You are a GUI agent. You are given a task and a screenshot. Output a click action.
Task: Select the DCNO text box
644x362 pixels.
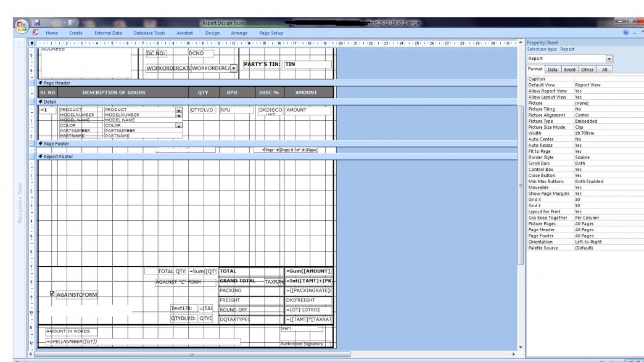[x=200, y=54]
